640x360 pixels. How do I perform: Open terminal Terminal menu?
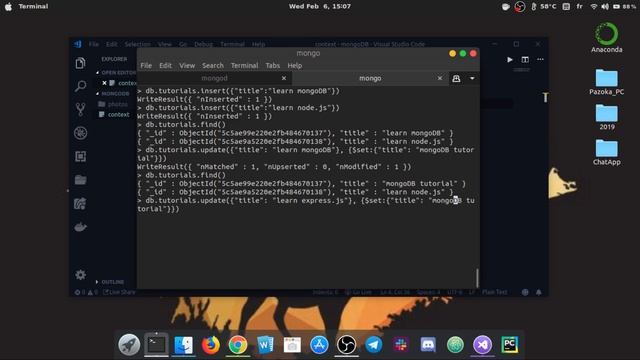[x=244, y=65]
